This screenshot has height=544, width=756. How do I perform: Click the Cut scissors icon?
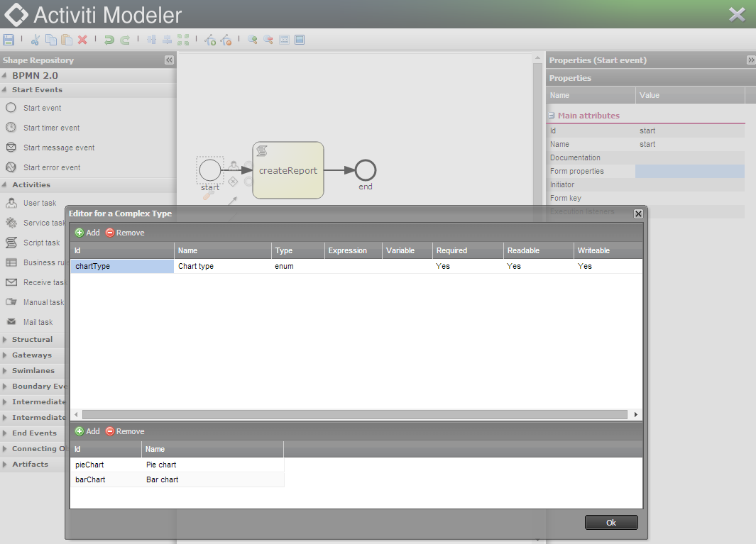click(35, 40)
